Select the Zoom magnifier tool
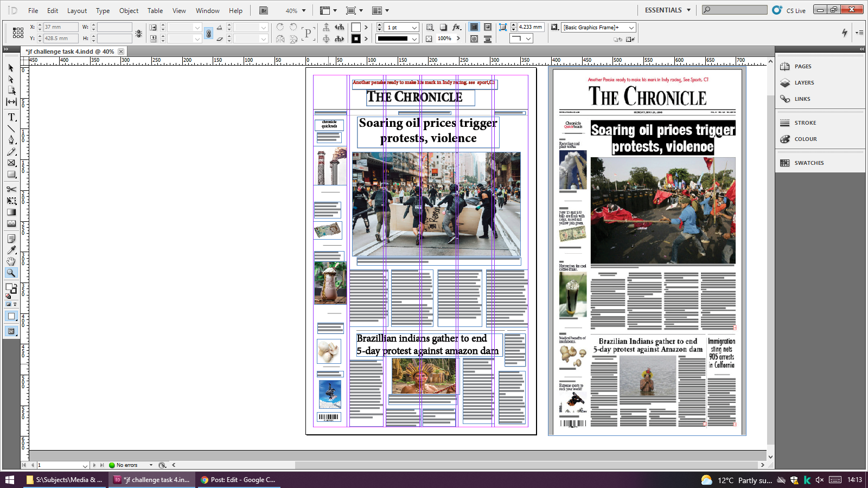 (x=11, y=273)
